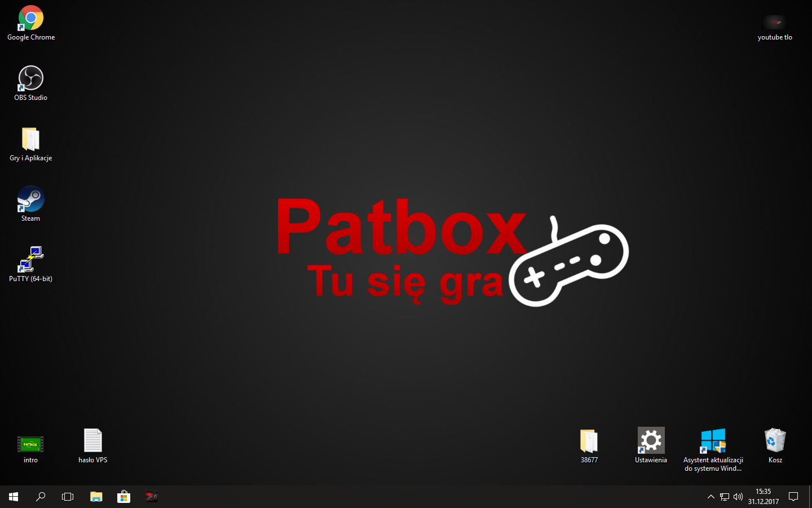The width and height of the screenshot is (812, 508).
Task: Expand hidden system tray icons
Action: 710,497
